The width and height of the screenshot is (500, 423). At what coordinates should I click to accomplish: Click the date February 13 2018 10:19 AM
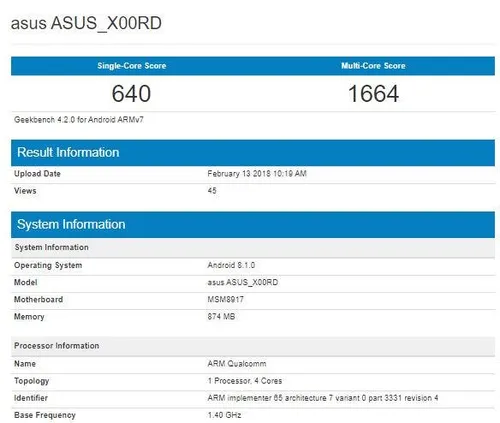(257, 174)
